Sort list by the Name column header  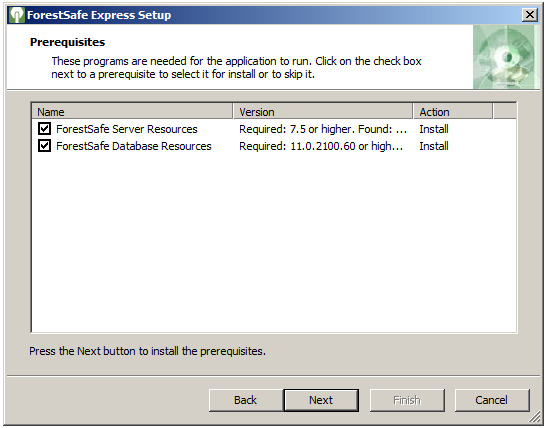point(132,112)
